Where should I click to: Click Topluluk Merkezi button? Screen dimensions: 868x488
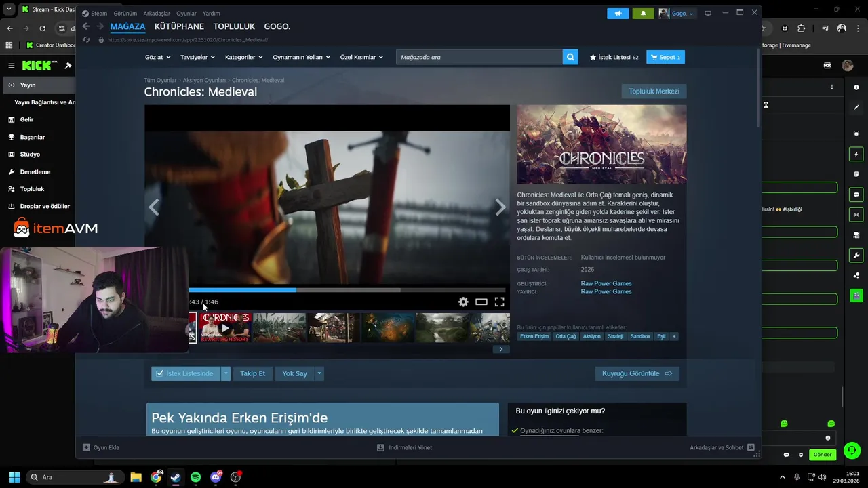654,91
